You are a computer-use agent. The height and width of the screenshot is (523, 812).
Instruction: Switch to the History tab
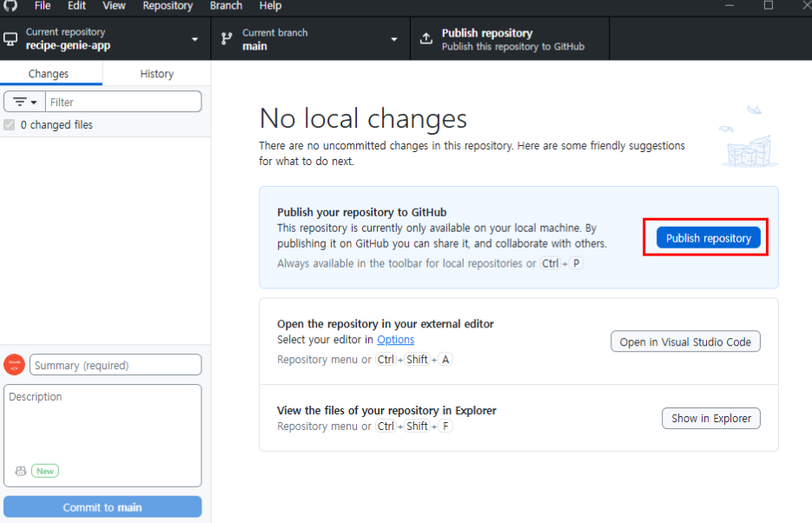[x=156, y=74]
